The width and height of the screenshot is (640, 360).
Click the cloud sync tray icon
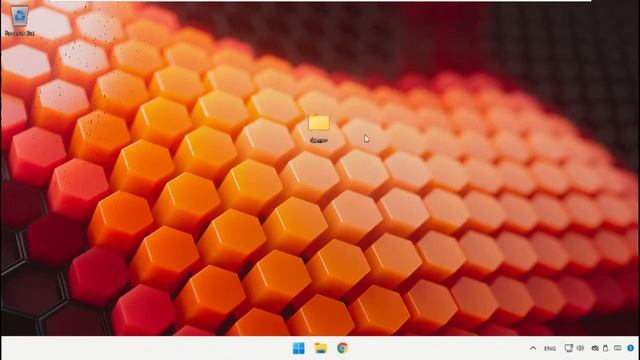coord(595,348)
